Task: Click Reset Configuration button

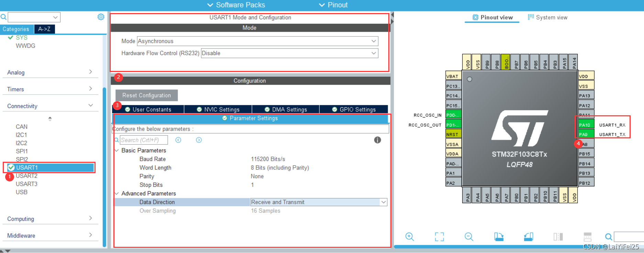Action: coord(146,95)
